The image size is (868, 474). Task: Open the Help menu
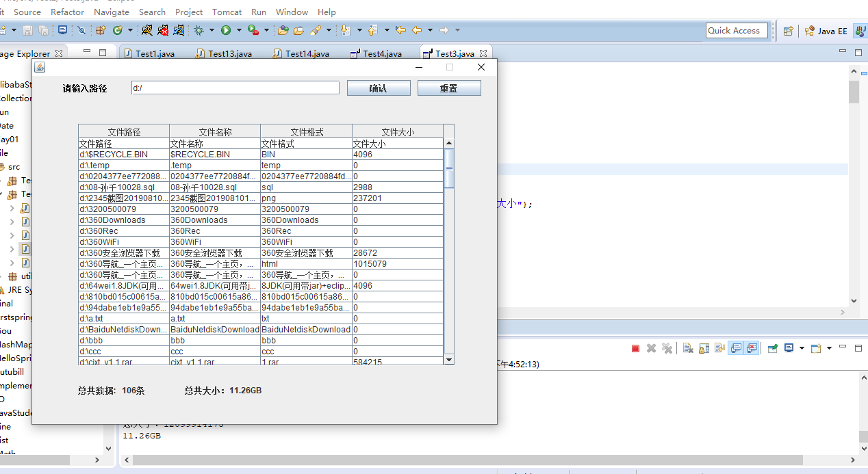click(327, 12)
